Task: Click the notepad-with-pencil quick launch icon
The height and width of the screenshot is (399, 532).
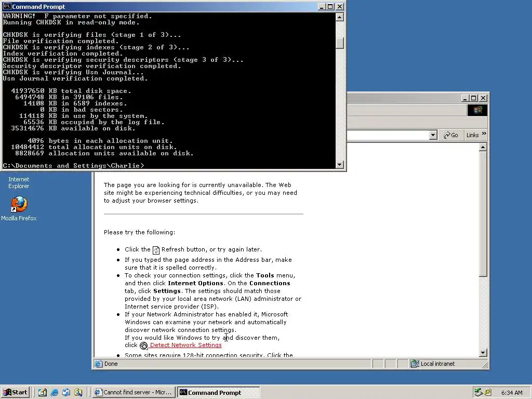Action: pos(43,392)
